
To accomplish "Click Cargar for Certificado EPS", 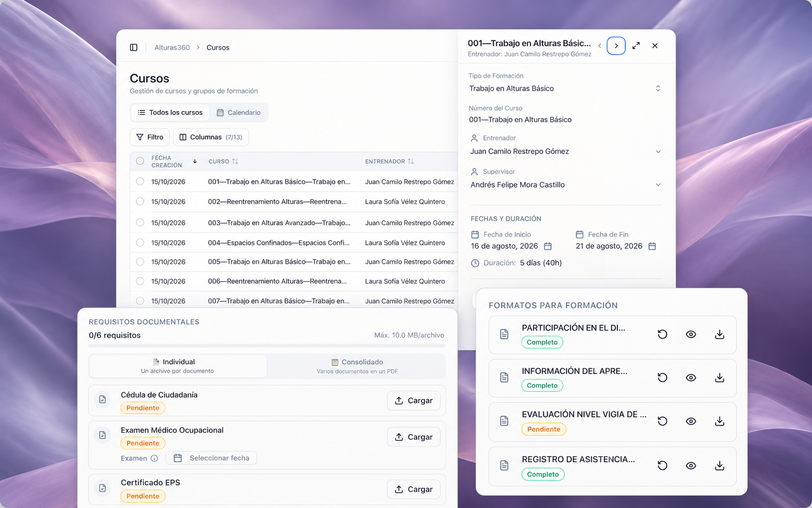I will tap(414, 489).
